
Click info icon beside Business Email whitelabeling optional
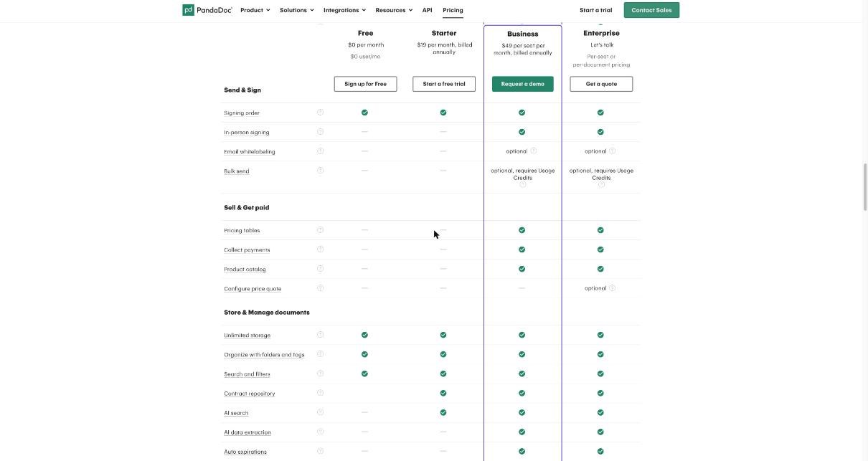[x=533, y=151]
